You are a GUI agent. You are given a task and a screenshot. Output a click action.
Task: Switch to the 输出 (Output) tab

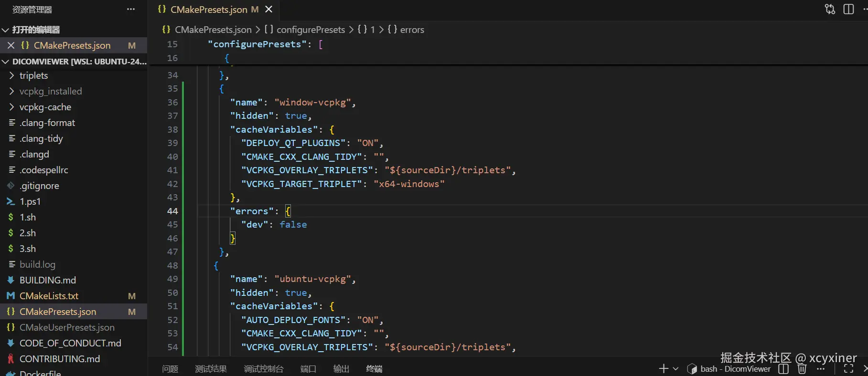pos(341,368)
